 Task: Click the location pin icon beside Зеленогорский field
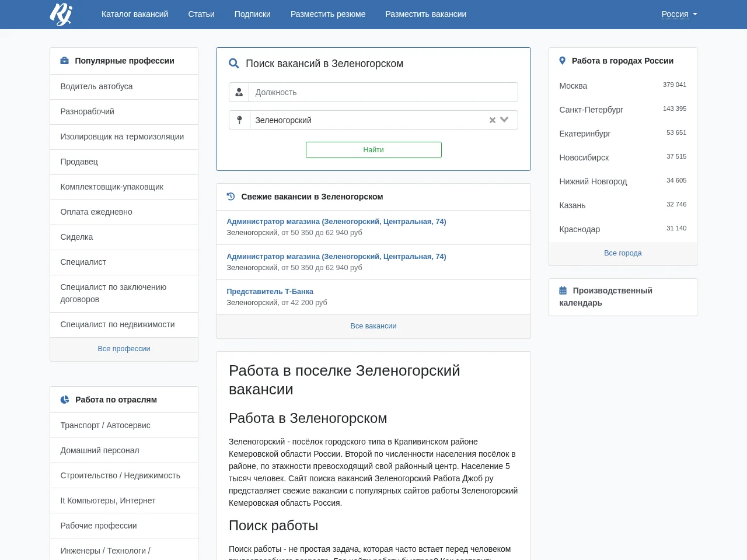point(239,120)
